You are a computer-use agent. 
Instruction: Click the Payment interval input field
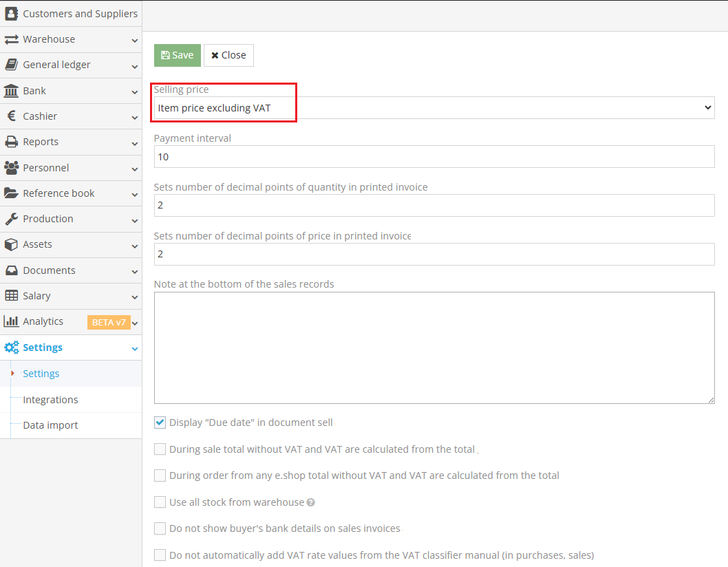tap(434, 156)
